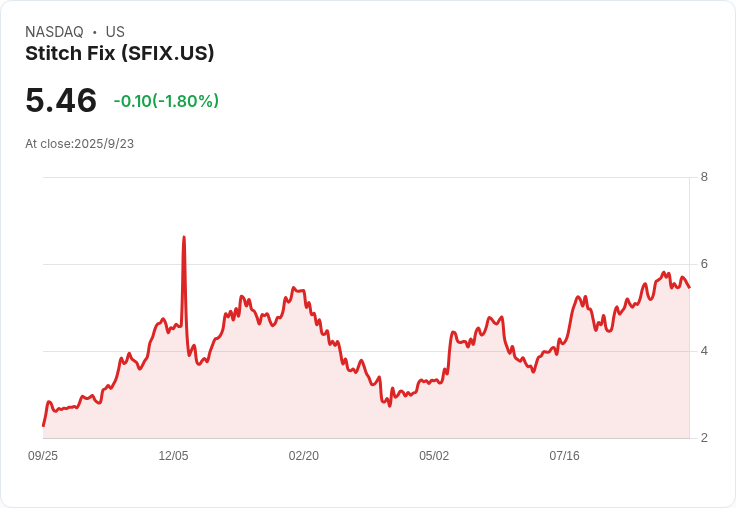Click the lowest trough before 05/02
The image size is (736, 508).
pos(390,406)
